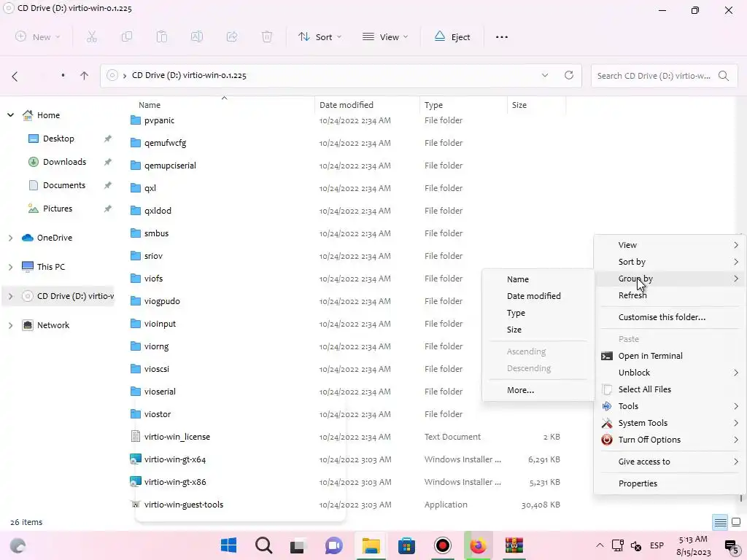Image resolution: width=747 pixels, height=560 pixels.
Task: Click the Cut scissors icon in toolbar
Action: pyautogui.click(x=91, y=36)
